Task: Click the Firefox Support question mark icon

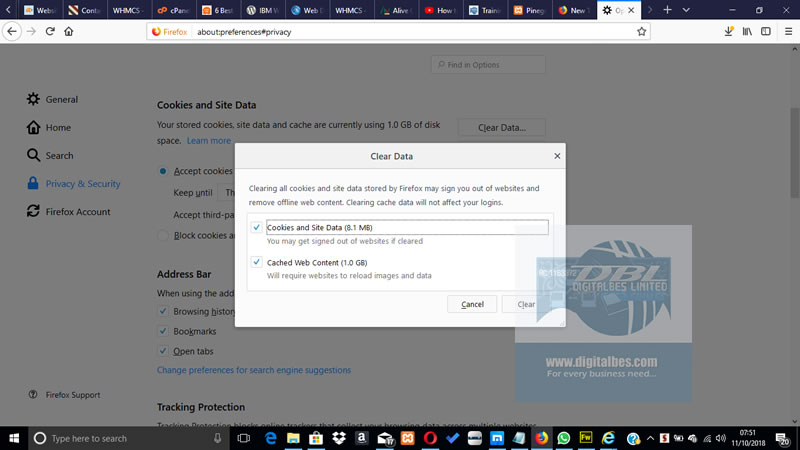Action: click(33, 394)
